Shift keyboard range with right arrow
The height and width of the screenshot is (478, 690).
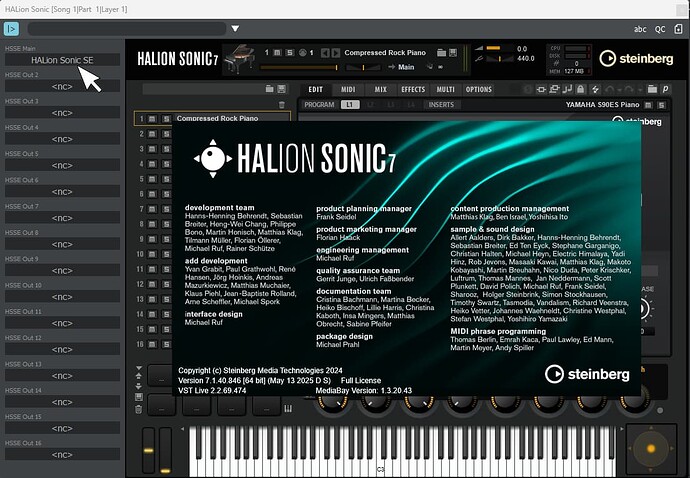click(621, 429)
